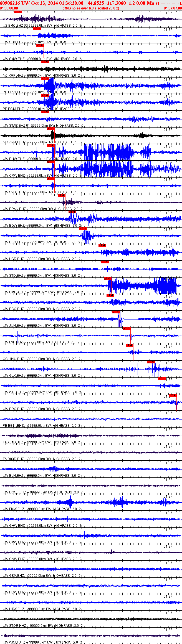This screenshot has height=644, width=182.
Task: Click the red pick marker on UW BRAN trace
Action: tap(62, 195)
